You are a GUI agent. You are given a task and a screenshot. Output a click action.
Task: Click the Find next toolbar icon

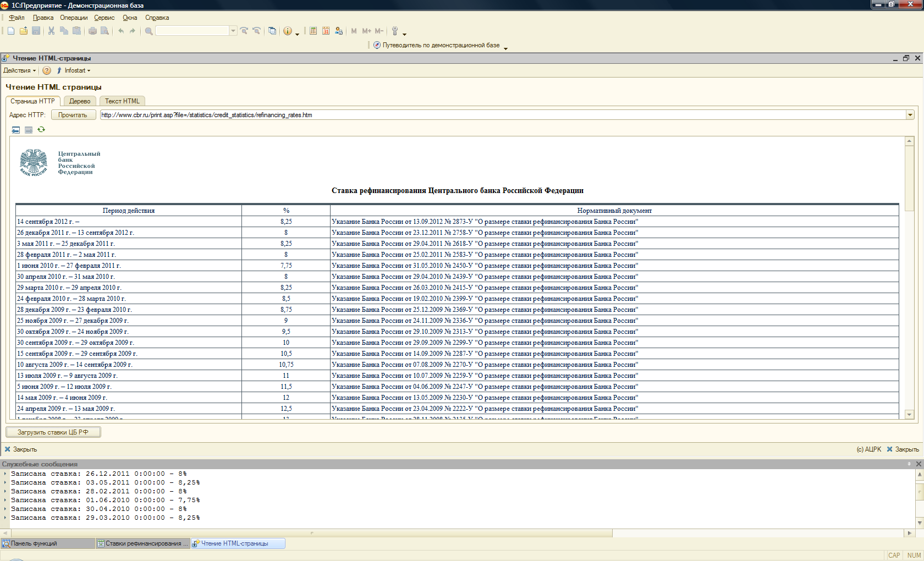(244, 31)
